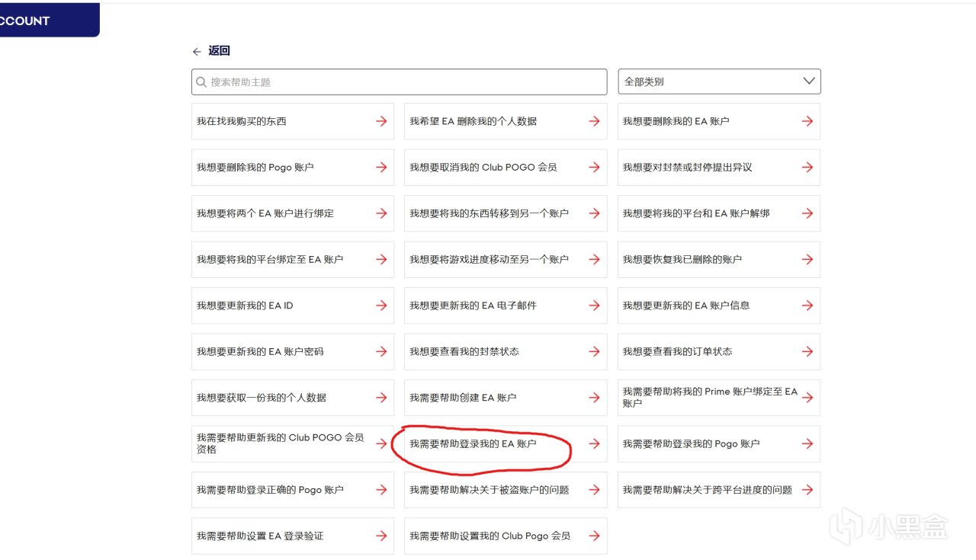Open topic 我希望 EA 删除我的个人数据
976x560 pixels.
(506, 121)
